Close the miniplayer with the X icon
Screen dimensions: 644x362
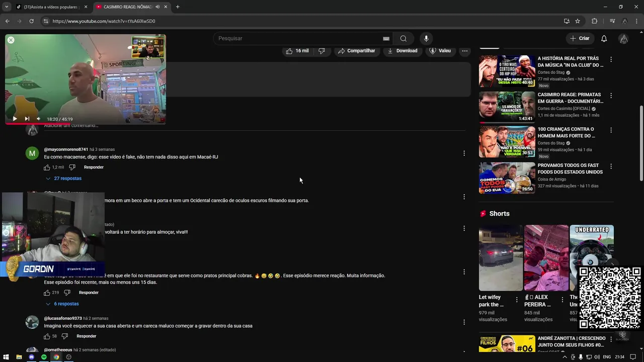(11, 40)
